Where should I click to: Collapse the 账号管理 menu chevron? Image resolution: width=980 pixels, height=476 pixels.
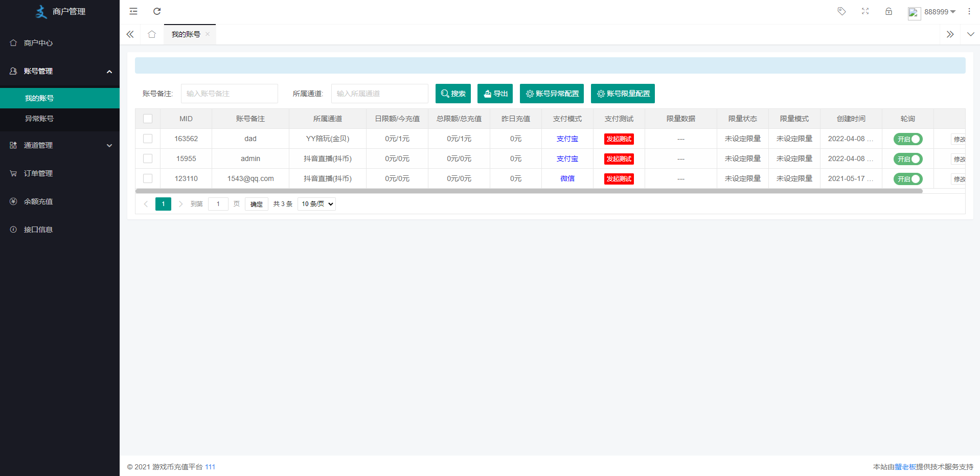(109, 72)
